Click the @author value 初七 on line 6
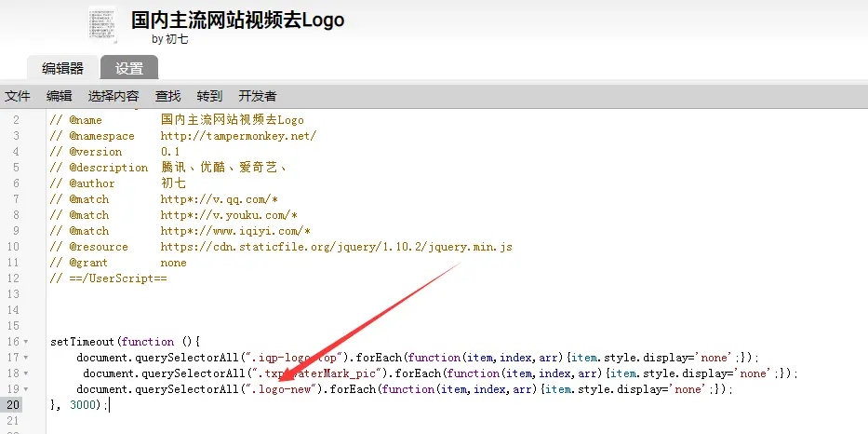 pos(173,183)
